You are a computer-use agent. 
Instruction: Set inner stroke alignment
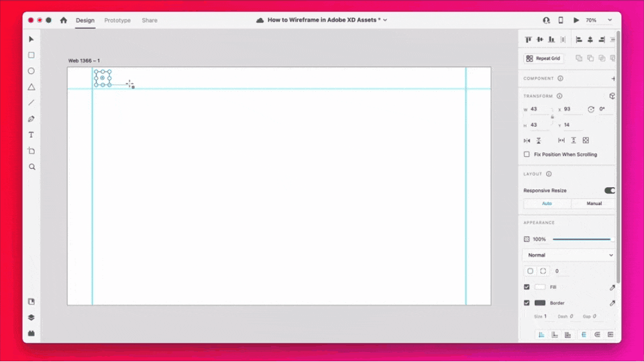[541, 335]
